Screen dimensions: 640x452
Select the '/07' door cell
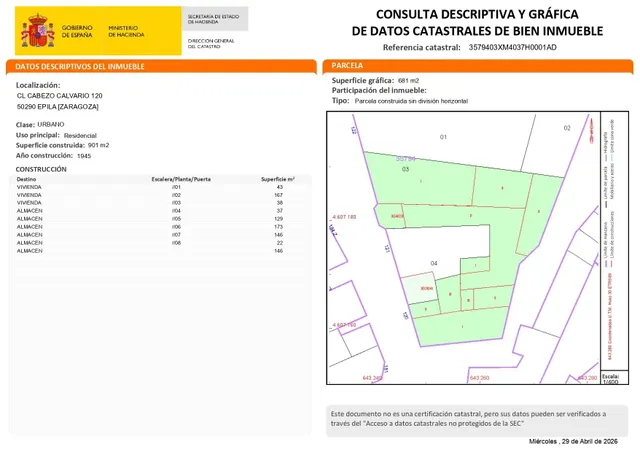176,235
